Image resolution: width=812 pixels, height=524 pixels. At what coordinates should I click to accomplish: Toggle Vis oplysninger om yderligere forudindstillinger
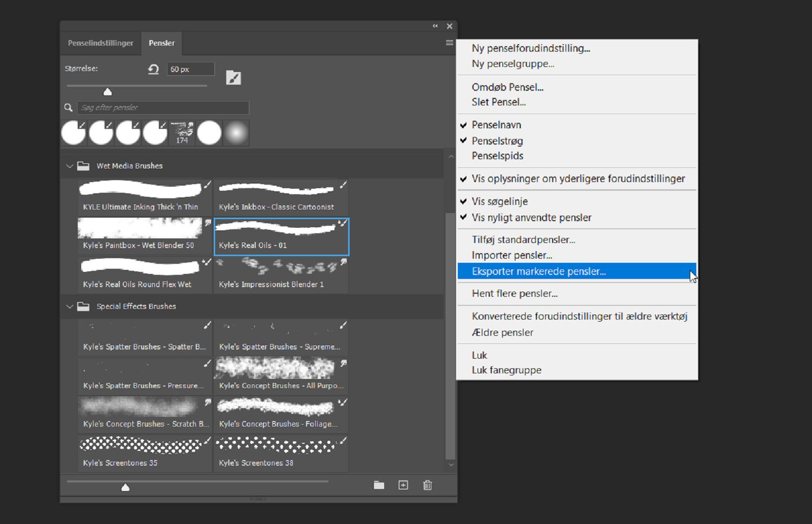[577, 179]
